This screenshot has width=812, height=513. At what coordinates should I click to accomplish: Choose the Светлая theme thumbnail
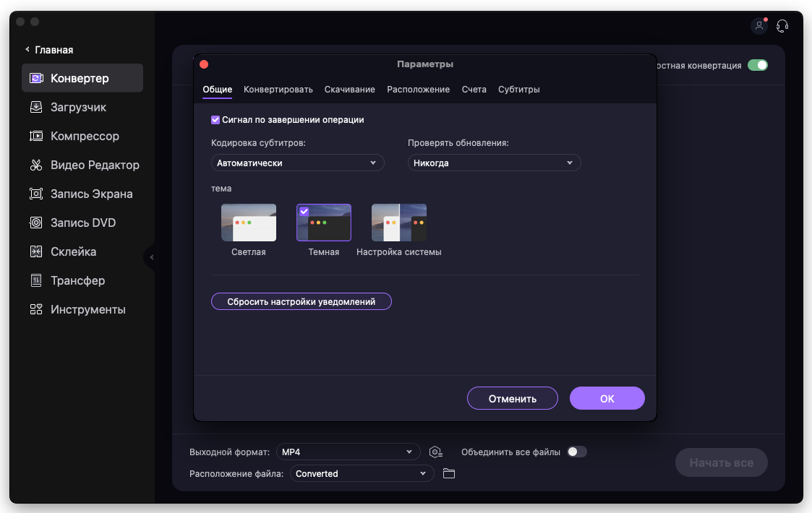(x=249, y=223)
